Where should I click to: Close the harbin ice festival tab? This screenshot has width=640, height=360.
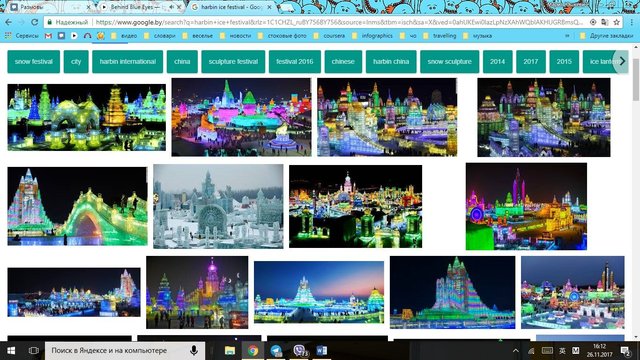pos(269,7)
